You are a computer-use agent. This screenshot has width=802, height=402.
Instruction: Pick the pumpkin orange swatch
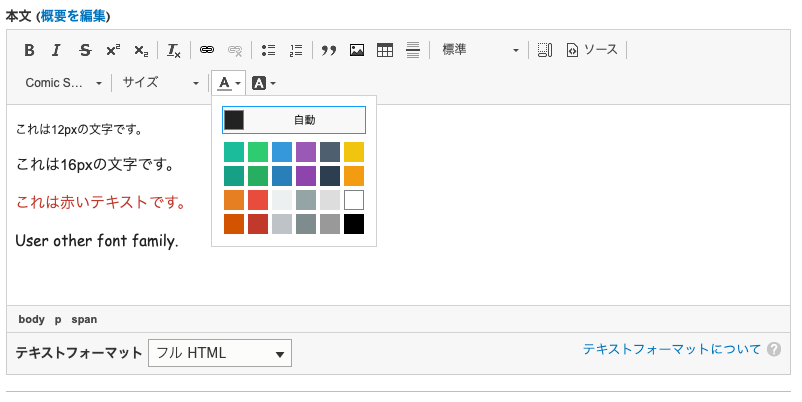(234, 224)
